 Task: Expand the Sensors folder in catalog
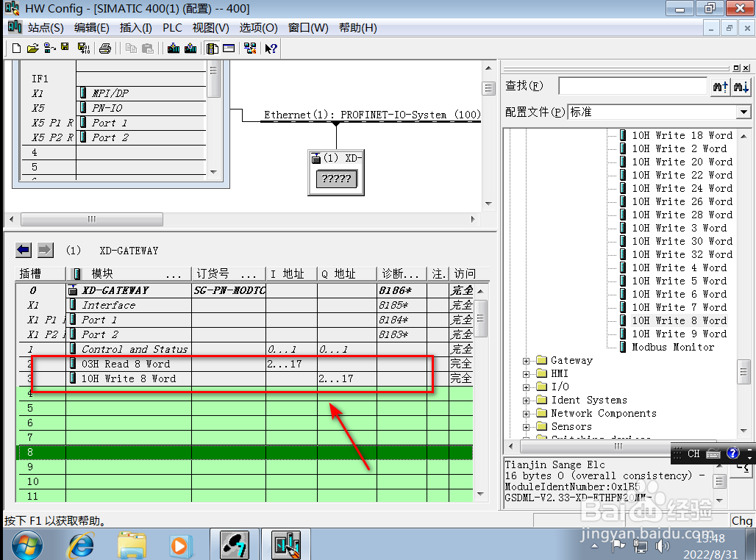[526, 427]
